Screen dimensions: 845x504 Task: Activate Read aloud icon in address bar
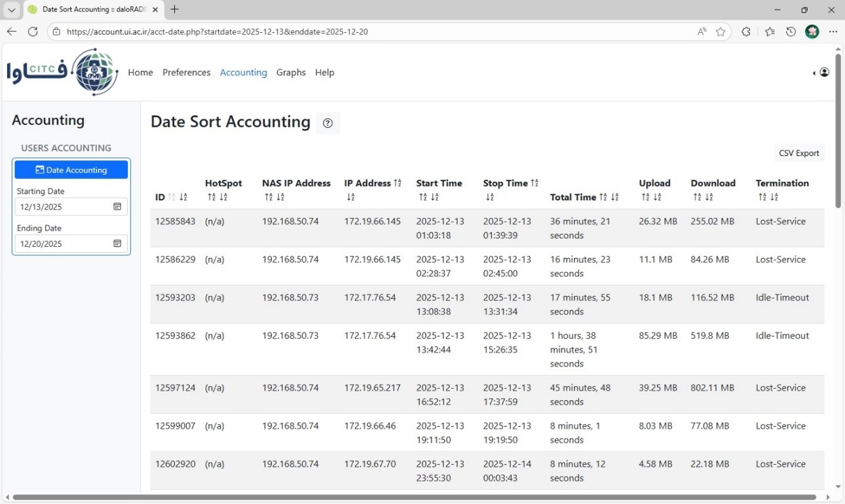tap(702, 31)
